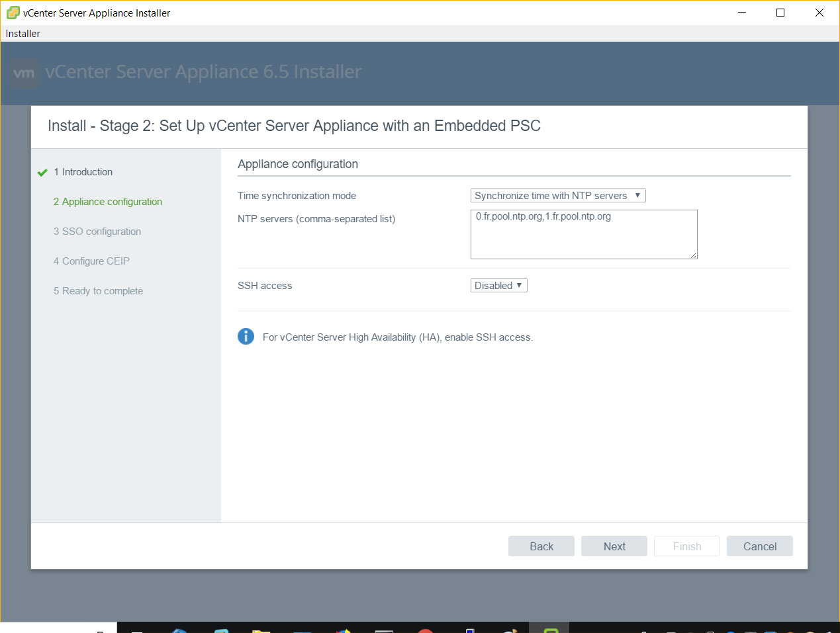Open the Time synchronization mode dropdown
840x633 pixels.
558,196
